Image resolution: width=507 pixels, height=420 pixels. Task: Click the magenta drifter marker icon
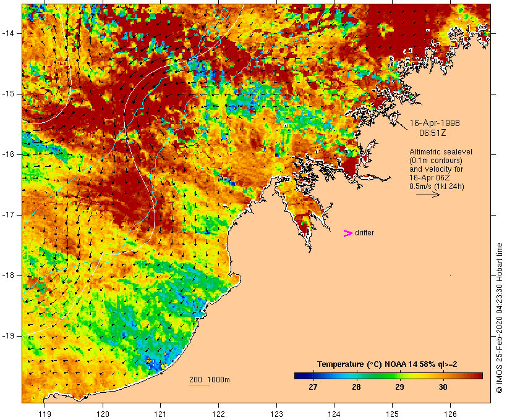tap(347, 233)
